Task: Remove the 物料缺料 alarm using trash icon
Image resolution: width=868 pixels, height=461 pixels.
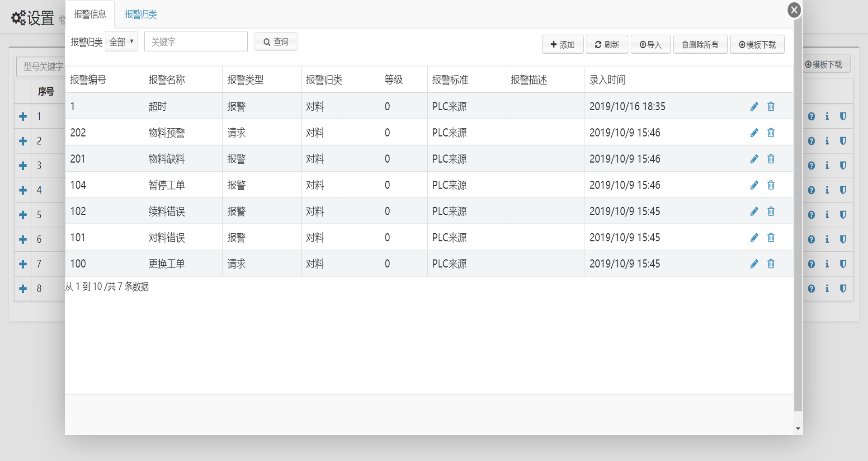Action: point(771,159)
